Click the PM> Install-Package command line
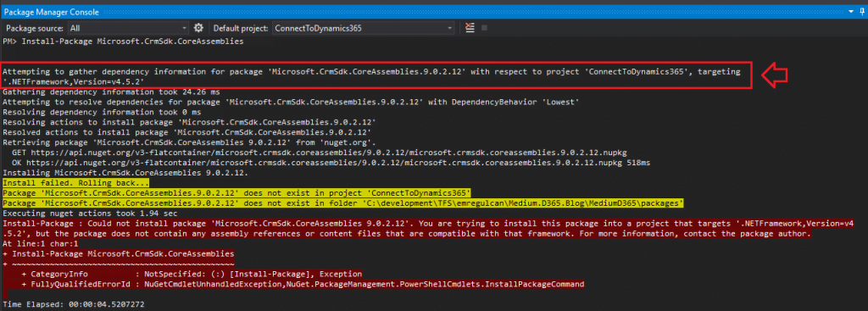This screenshot has width=868, height=311. pyautogui.click(x=123, y=42)
